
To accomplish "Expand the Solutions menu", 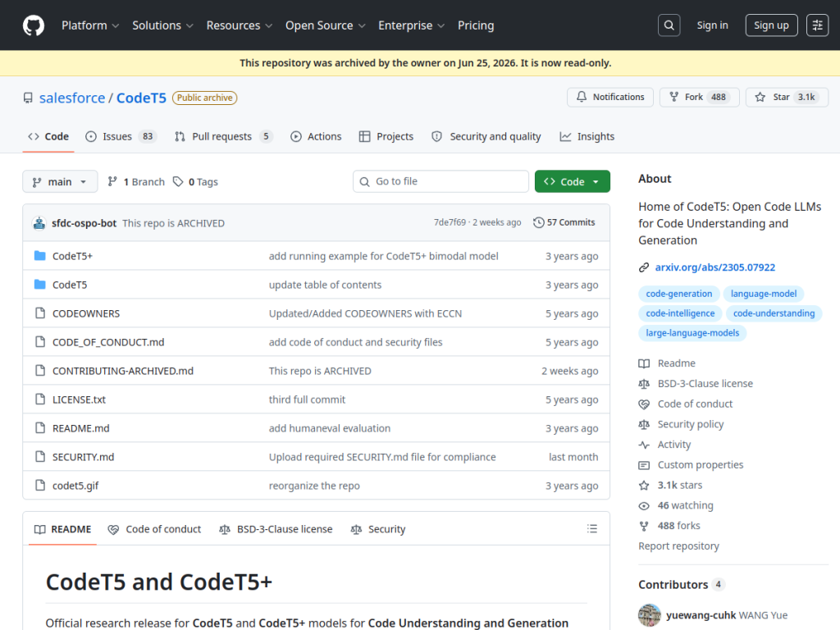I will tap(162, 25).
